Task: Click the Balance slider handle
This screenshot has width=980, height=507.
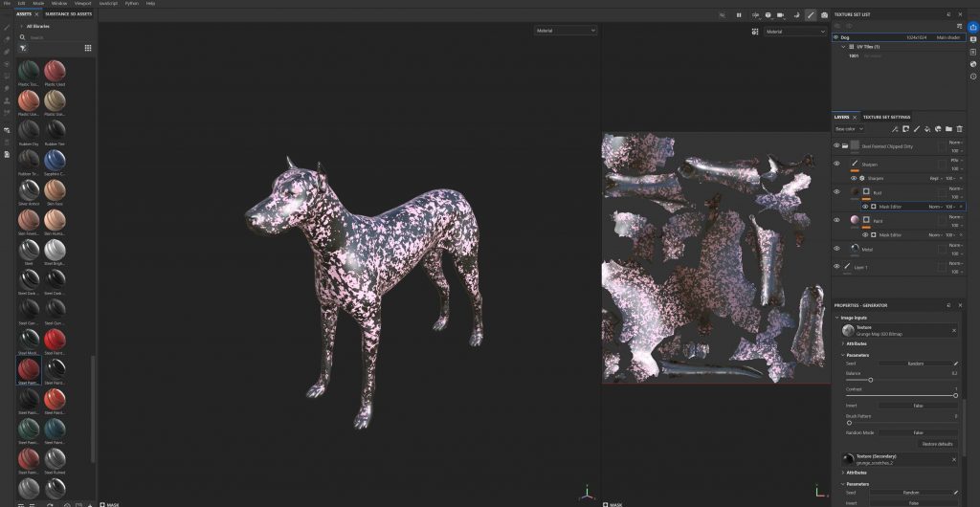Action: 870,380
